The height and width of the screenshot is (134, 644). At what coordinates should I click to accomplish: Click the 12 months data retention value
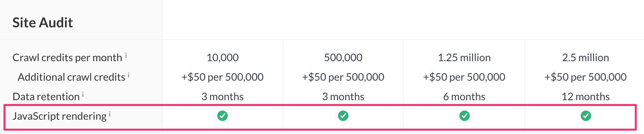click(586, 97)
